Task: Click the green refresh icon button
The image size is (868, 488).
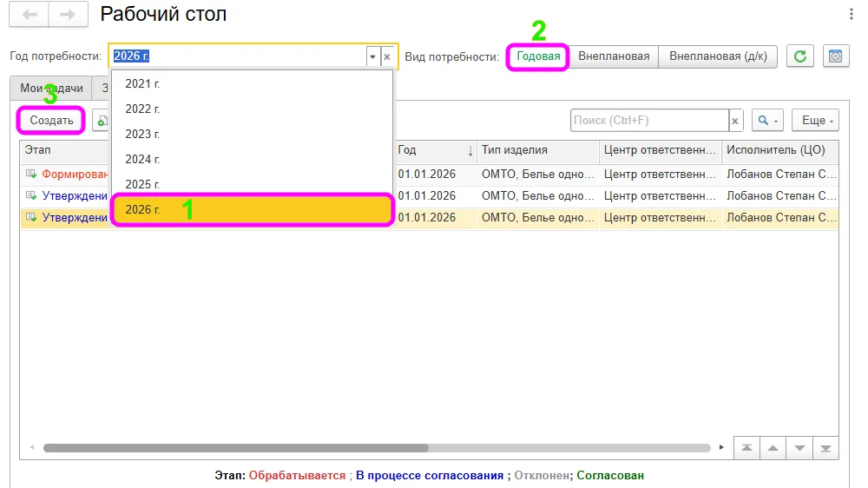Action: coord(800,56)
